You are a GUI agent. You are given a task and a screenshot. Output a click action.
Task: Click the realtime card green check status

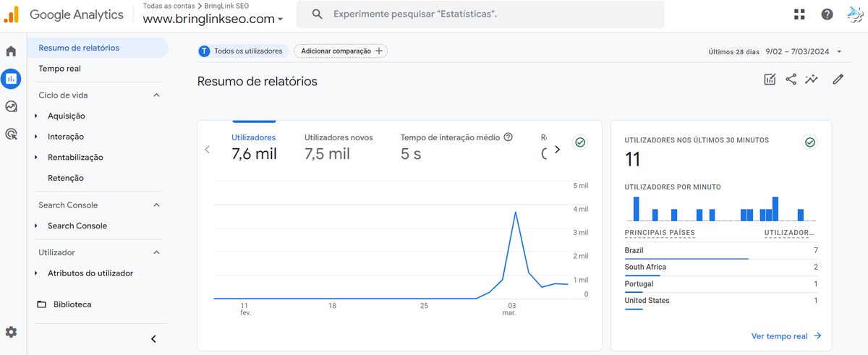pyautogui.click(x=809, y=142)
